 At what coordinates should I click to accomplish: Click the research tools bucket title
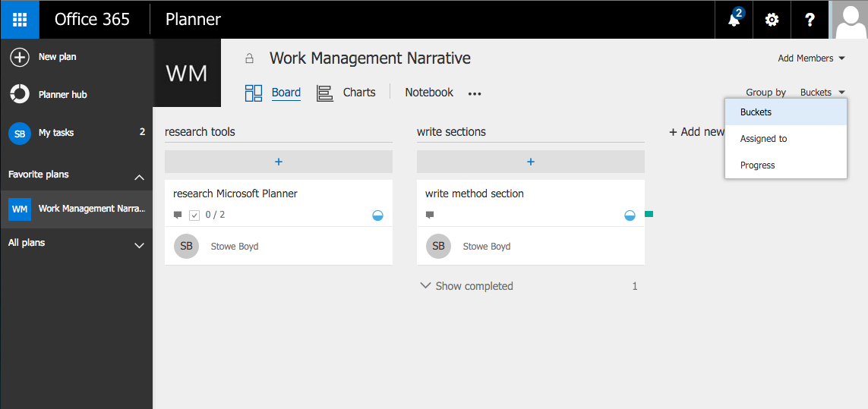tap(200, 132)
